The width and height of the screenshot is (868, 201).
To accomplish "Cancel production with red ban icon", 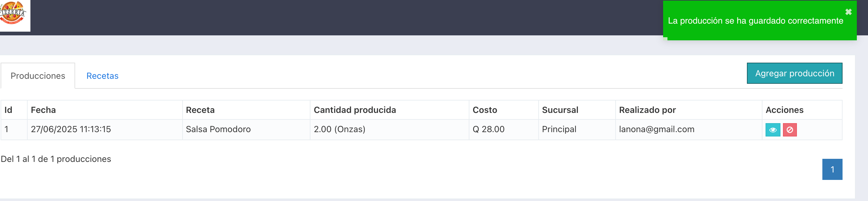I will pos(789,130).
